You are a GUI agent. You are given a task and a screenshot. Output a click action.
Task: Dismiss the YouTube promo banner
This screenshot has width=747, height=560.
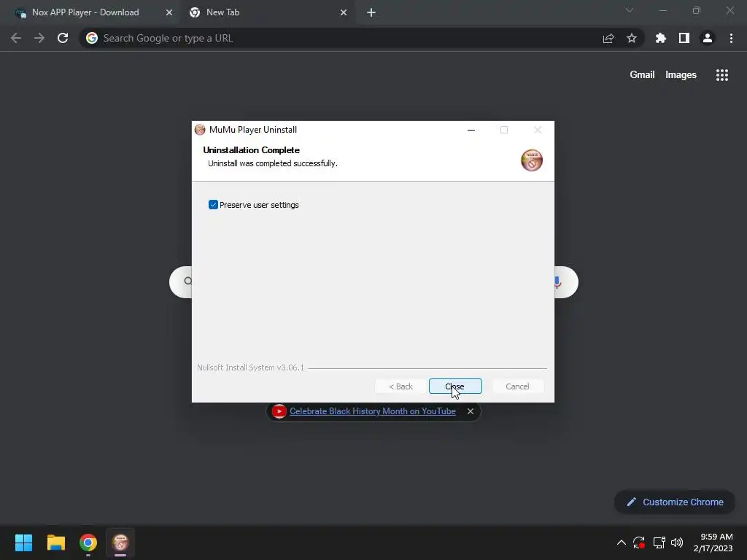pyautogui.click(x=471, y=411)
